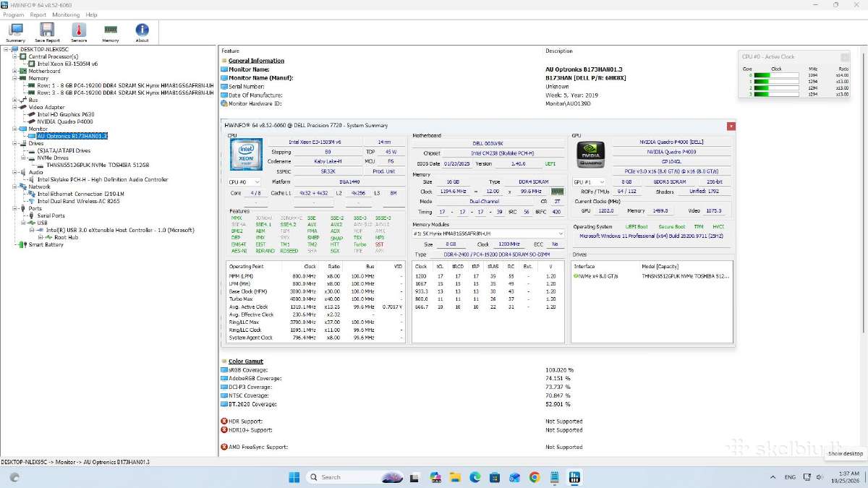
Task: Click the Intel Xeon logo in System Summary
Action: coord(246,155)
